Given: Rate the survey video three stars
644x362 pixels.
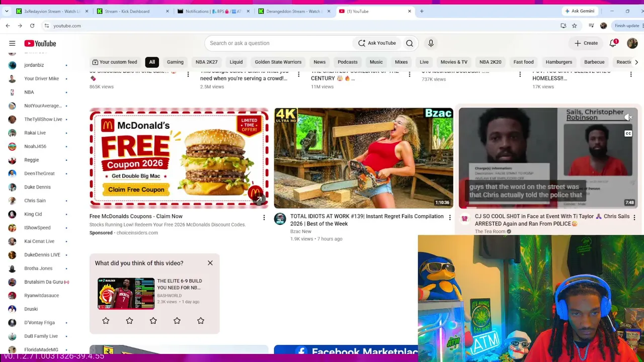Looking at the screenshot, I should tap(153, 321).
